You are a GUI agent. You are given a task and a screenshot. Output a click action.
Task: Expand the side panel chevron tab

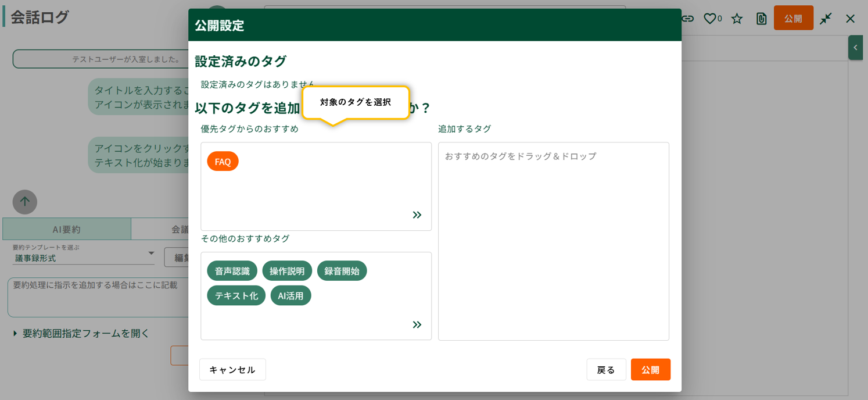coord(855,48)
